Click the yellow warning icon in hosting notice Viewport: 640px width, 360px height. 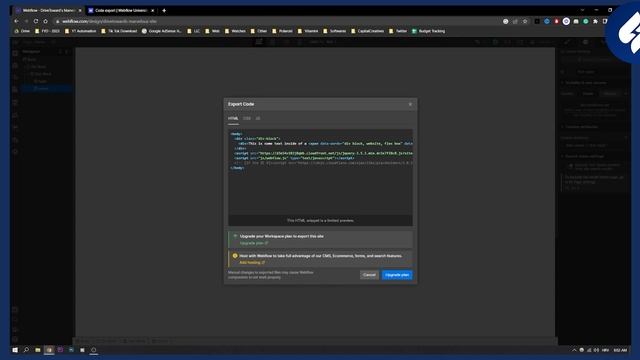coord(235,256)
